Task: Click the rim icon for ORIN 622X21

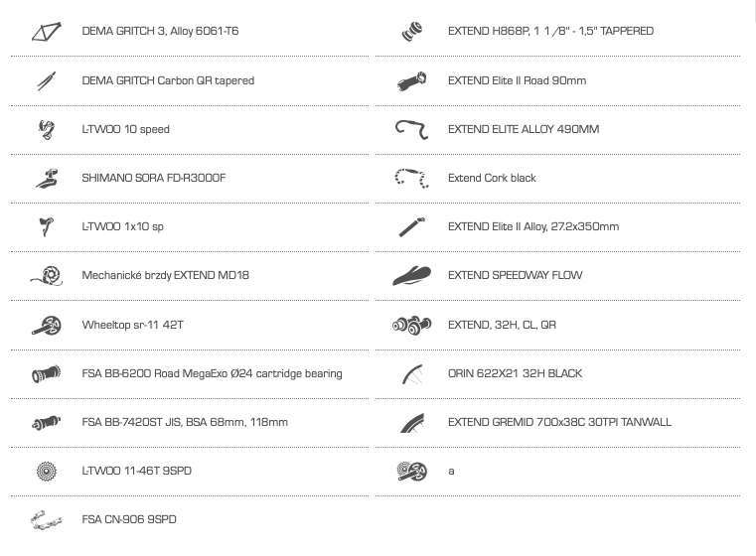Action: 412,374
